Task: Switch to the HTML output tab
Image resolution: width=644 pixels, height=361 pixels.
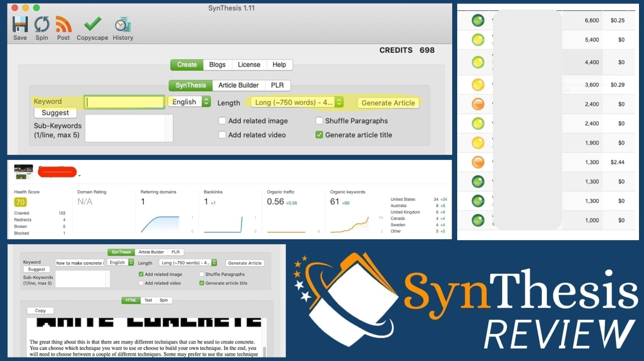Action: [131, 300]
